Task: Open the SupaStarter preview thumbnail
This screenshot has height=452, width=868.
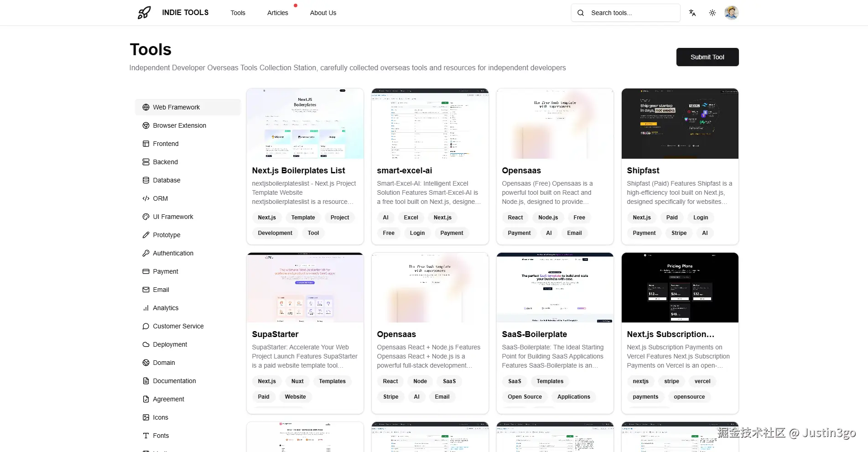Action: (x=305, y=288)
